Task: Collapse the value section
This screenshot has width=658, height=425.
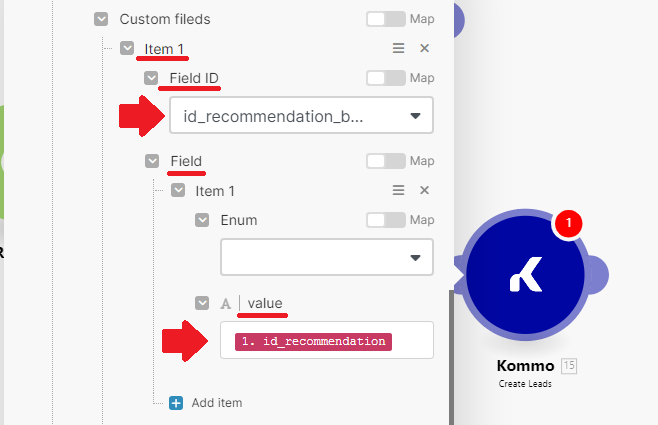Action: [x=202, y=303]
